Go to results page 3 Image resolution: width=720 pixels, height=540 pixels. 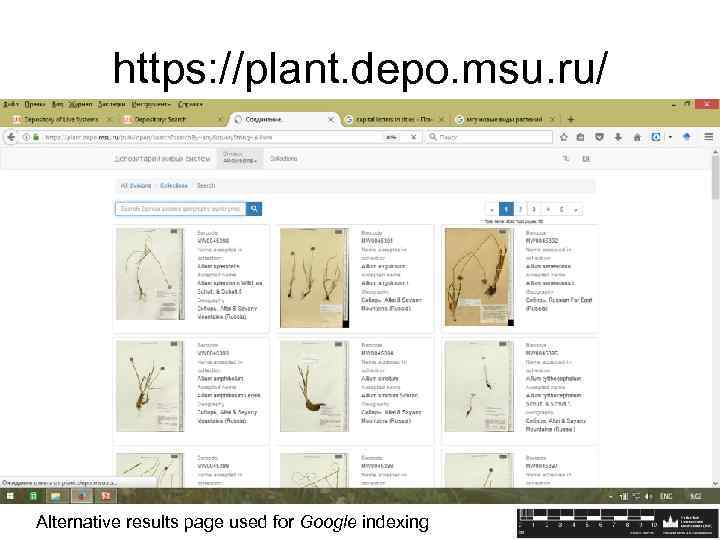[534, 209]
